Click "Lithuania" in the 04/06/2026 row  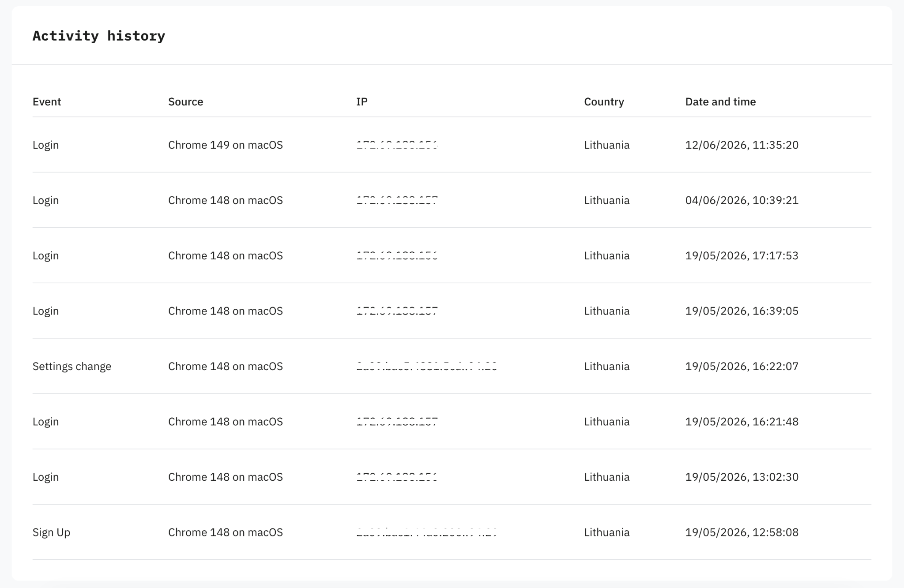click(x=607, y=200)
